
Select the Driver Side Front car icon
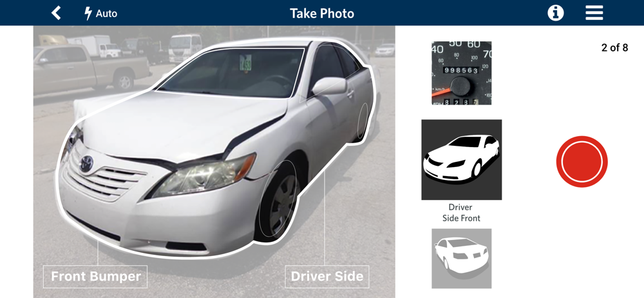(462, 160)
